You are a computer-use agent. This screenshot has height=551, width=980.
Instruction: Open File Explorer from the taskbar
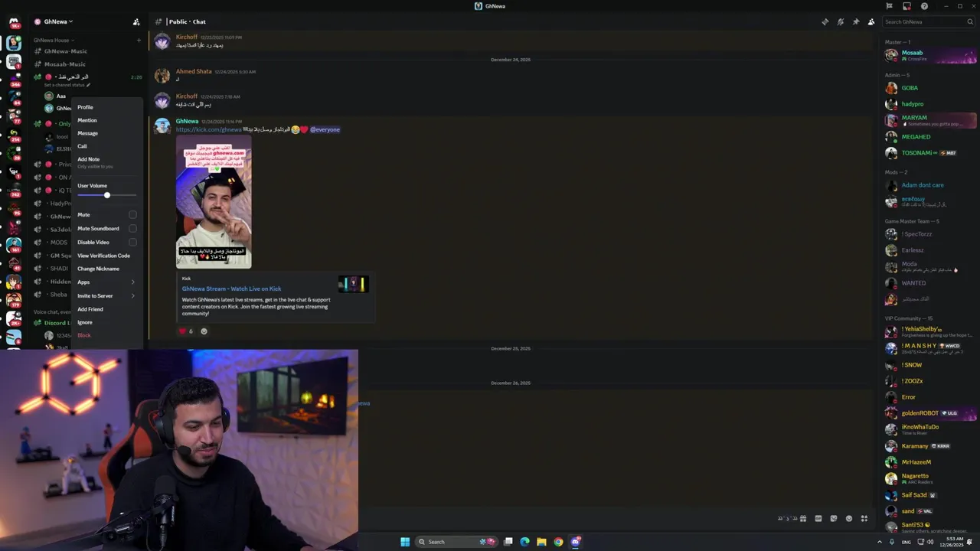[541, 542]
